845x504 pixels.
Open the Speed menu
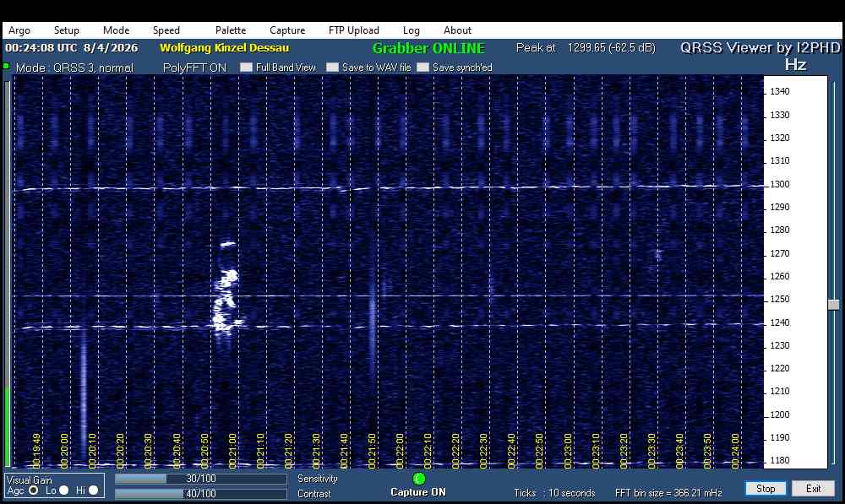[166, 30]
